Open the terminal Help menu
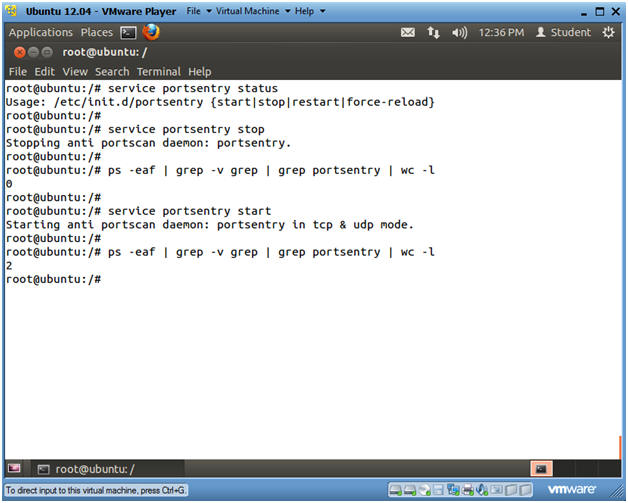The height and width of the screenshot is (503, 628). [x=199, y=72]
